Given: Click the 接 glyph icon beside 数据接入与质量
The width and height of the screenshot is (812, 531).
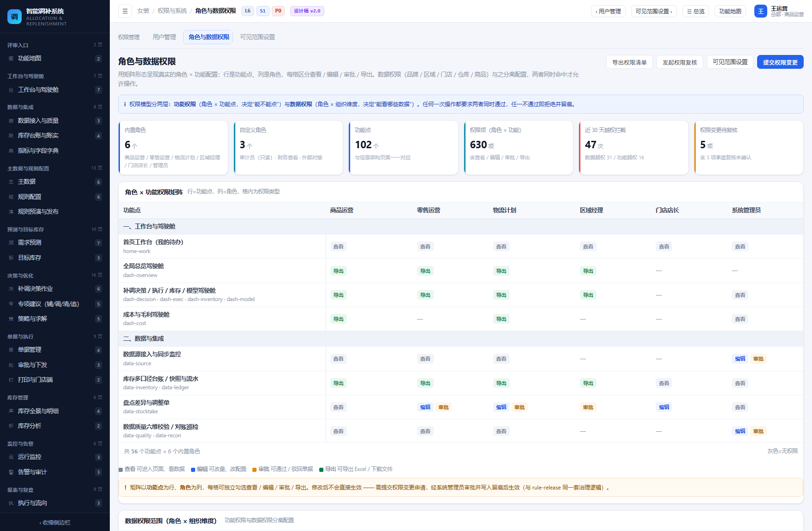Looking at the screenshot, I should (x=11, y=121).
